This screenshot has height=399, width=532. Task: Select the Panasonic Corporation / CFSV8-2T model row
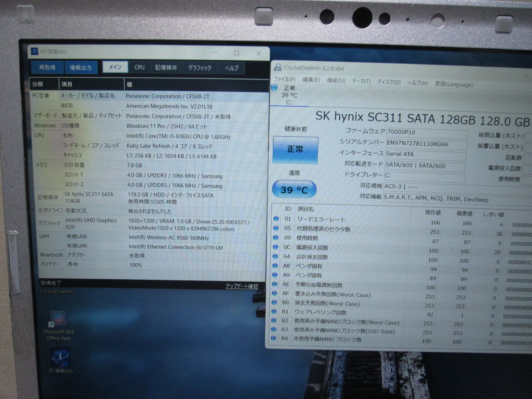(x=150, y=96)
